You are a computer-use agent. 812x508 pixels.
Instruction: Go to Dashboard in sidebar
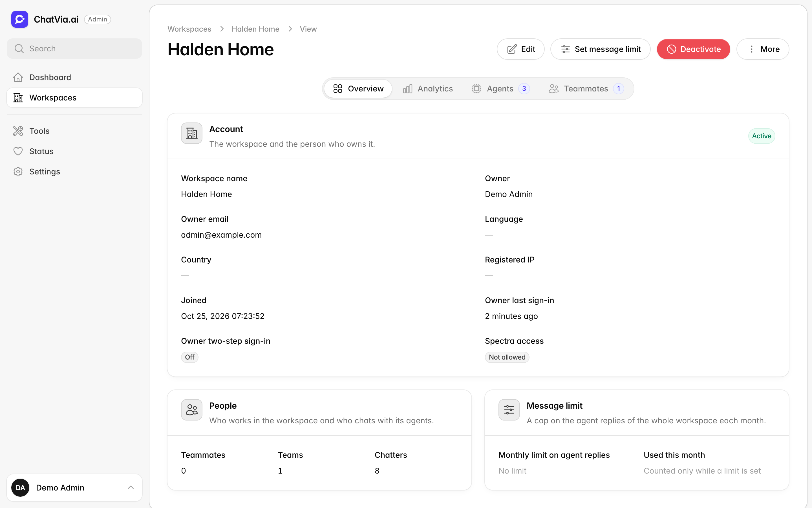pyautogui.click(x=74, y=77)
